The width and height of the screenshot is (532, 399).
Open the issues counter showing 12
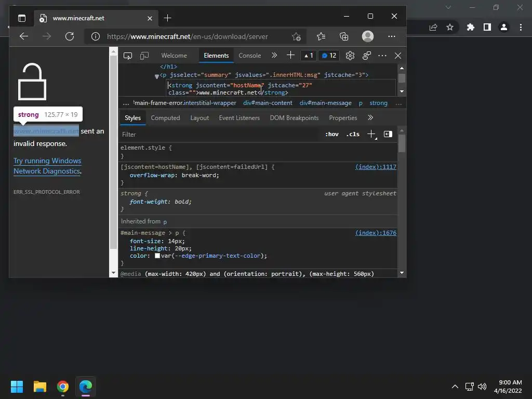[x=329, y=55]
